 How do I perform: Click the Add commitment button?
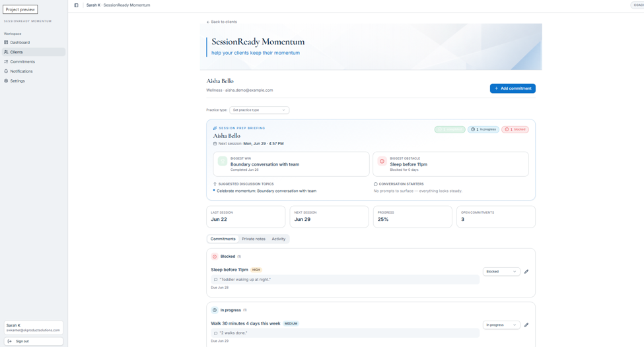coord(513,88)
